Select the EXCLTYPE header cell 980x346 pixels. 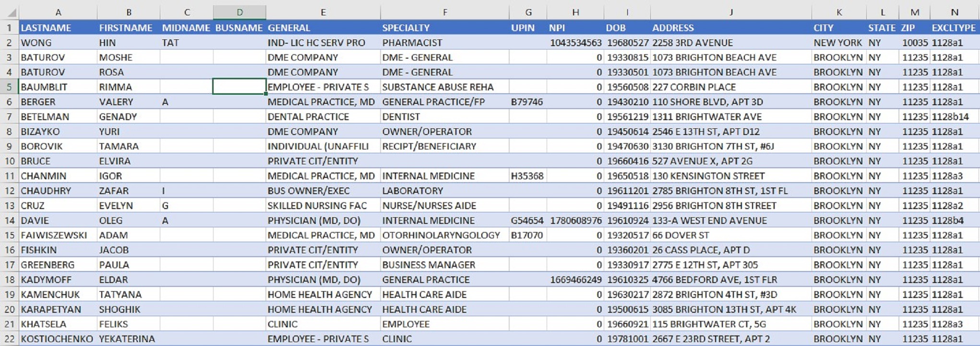[x=954, y=28]
